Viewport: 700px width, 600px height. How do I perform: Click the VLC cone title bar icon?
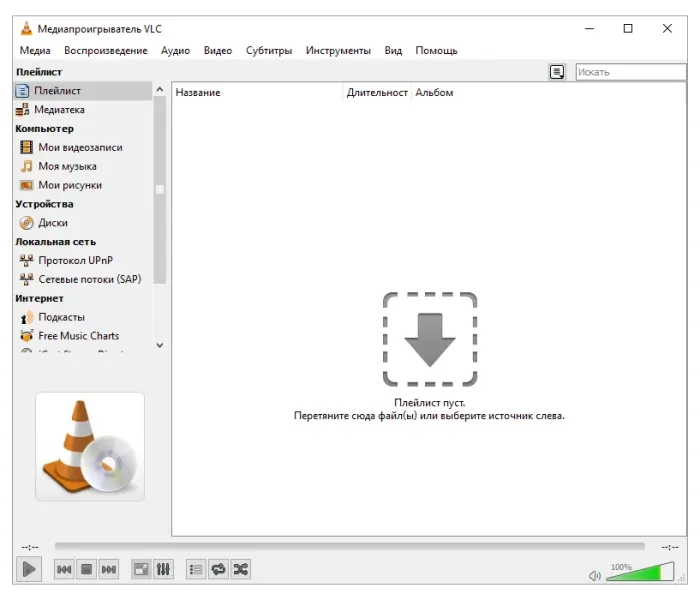coord(27,28)
